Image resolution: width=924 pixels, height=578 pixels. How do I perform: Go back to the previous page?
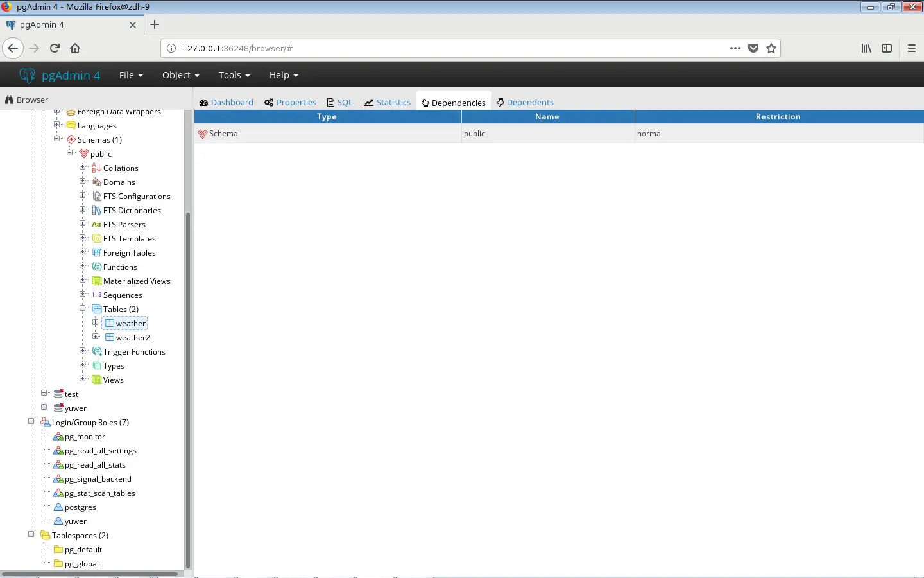point(13,48)
